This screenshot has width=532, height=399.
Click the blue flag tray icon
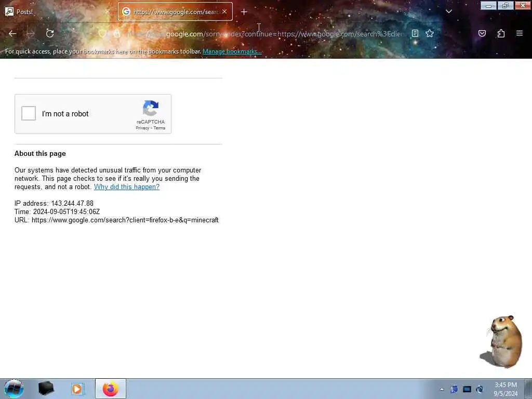click(454, 389)
